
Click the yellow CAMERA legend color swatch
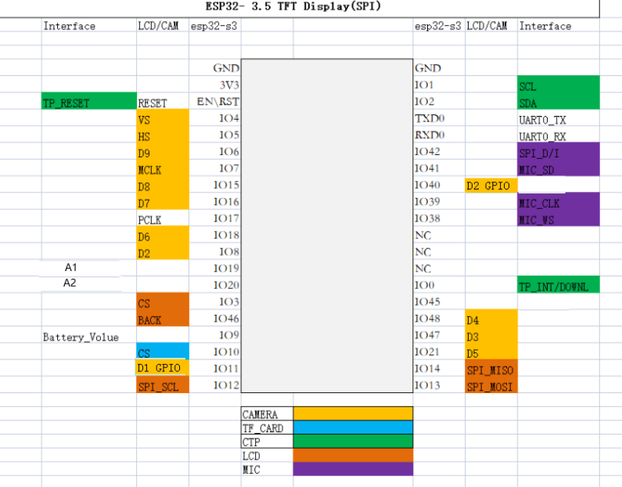(352, 413)
